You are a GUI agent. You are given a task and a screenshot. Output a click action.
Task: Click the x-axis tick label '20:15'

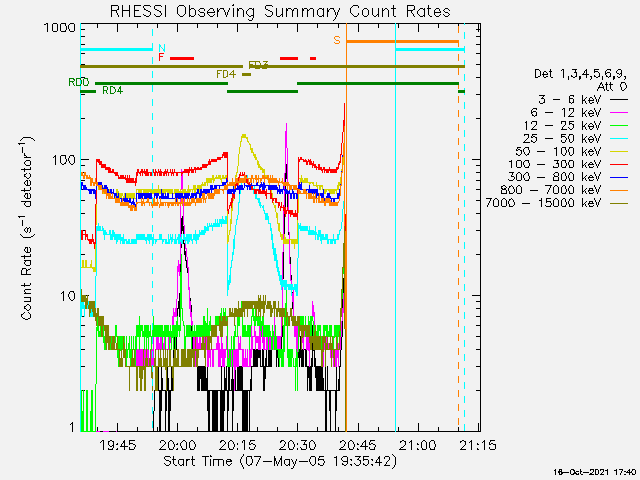click(238, 445)
